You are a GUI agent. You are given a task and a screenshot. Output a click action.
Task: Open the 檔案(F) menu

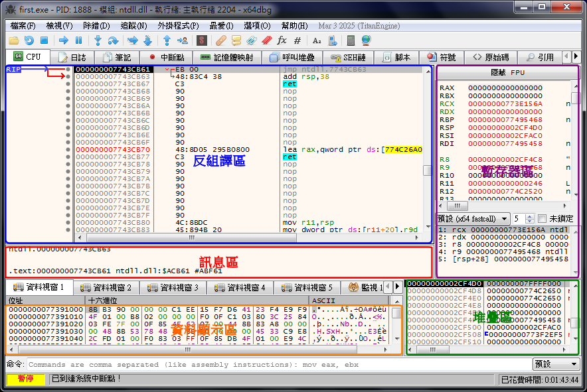[23, 26]
